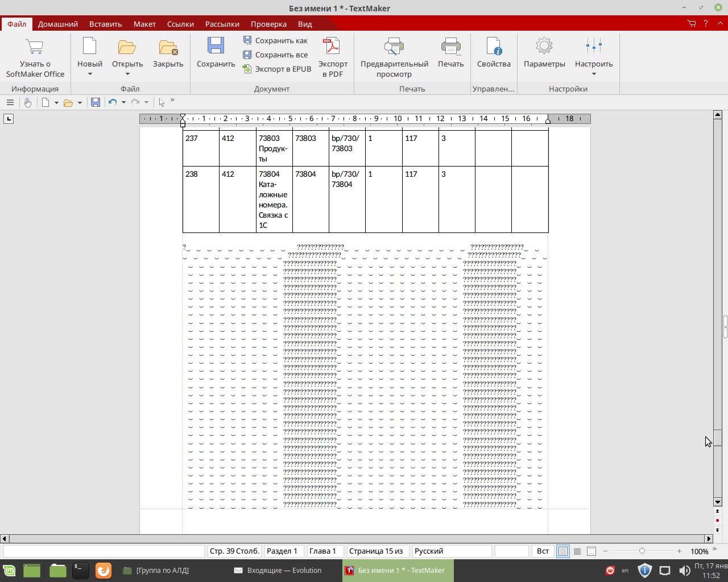Switch to the Рассылки ribbon tab
Screen dimensions: 728x582
coord(222,24)
